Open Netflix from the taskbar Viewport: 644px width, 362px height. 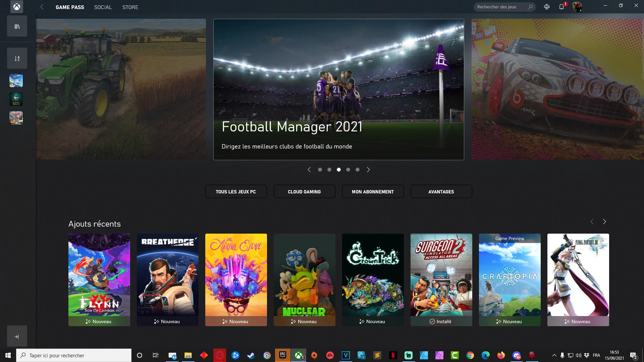(x=393, y=355)
